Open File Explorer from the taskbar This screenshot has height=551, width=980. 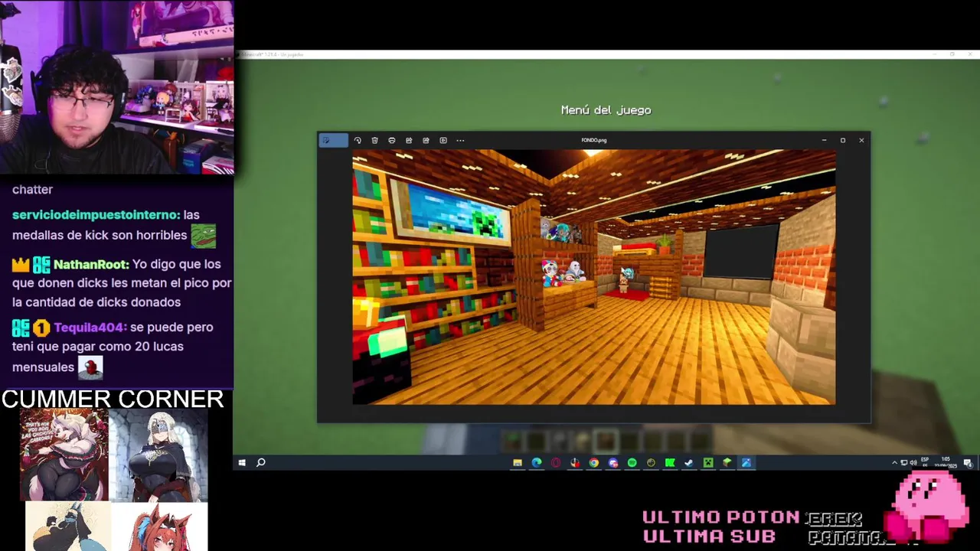518,462
